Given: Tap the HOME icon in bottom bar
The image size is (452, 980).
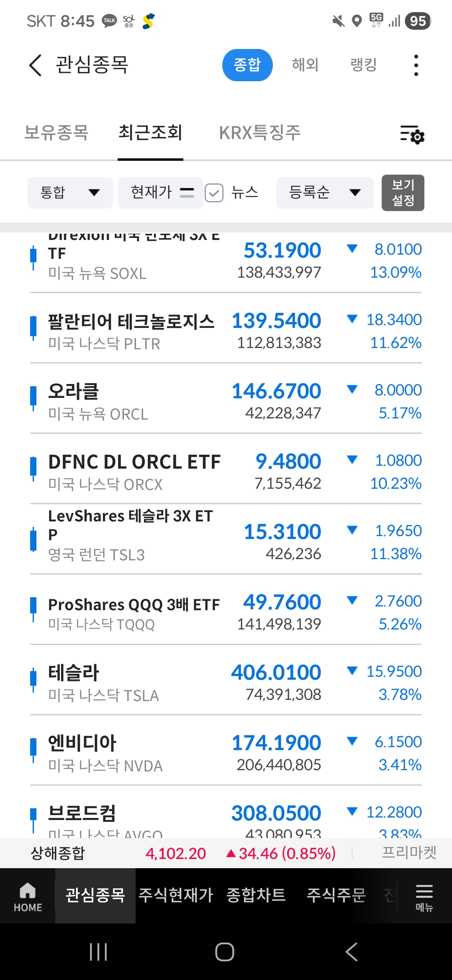Looking at the screenshot, I should click(x=28, y=897).
